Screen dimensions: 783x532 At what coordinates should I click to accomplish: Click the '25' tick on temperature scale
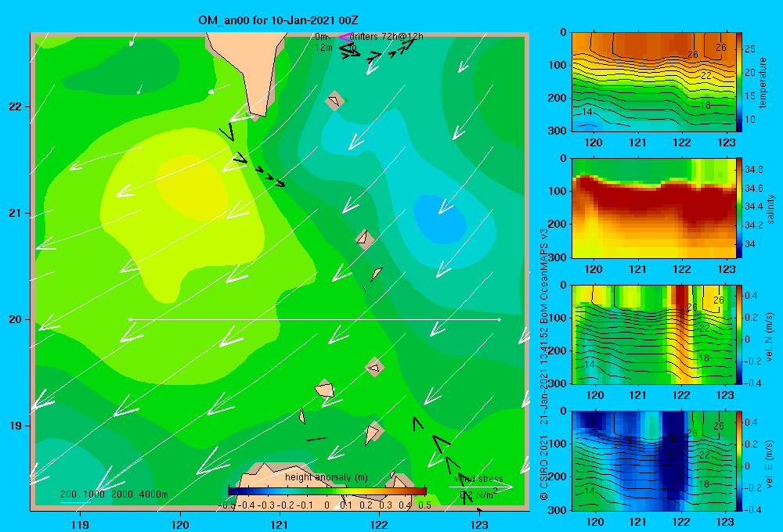[x=750, y=49]
